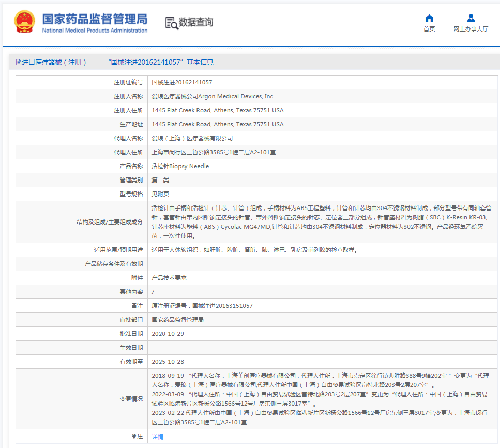Click the 代理人名称 value 爱琅（上海）医疗器械有限公司

coord(192,138)
